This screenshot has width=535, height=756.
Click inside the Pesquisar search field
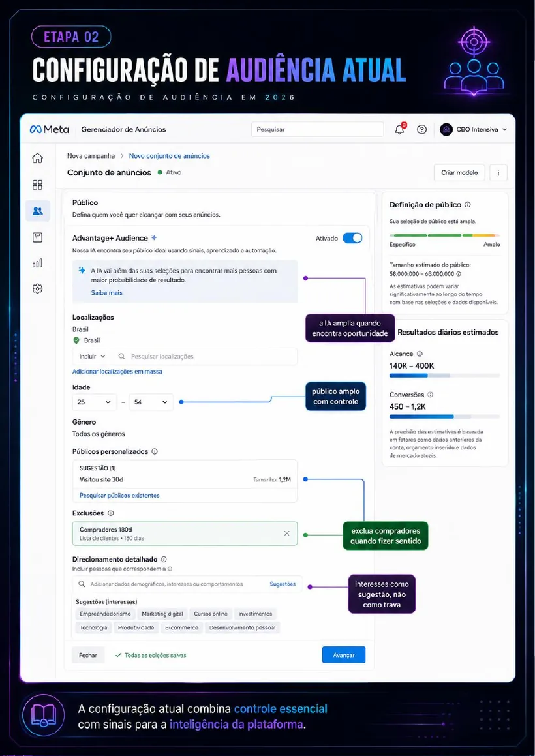pos(317,129)
